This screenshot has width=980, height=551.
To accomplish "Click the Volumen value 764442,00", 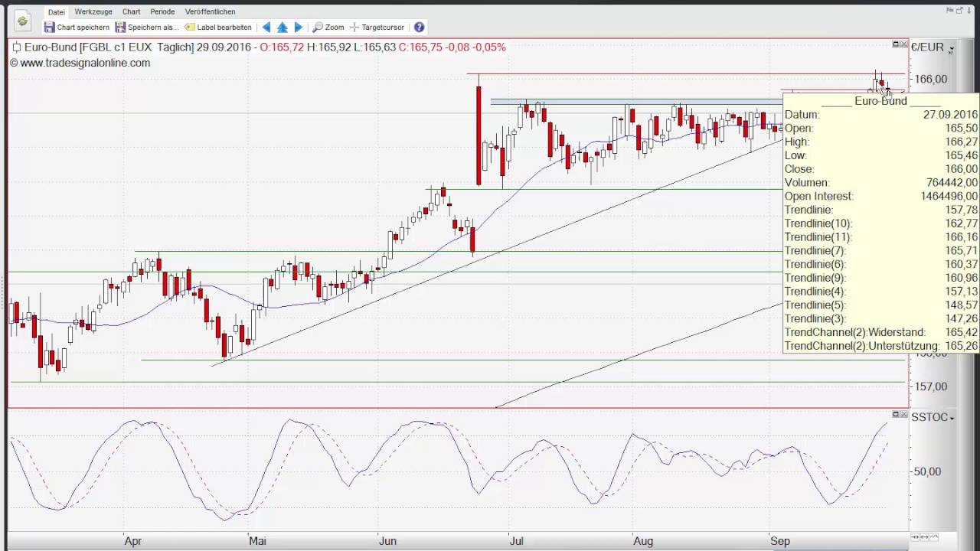I will 952,182.
